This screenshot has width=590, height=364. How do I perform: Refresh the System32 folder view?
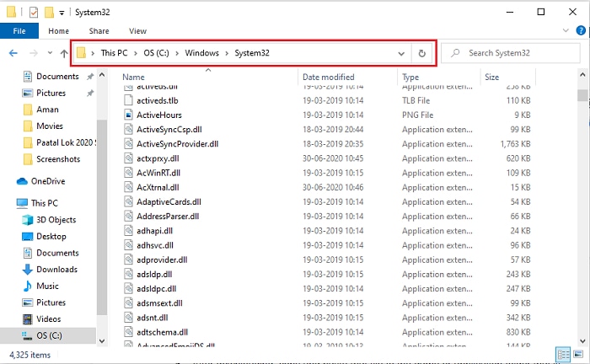[421, 53]
